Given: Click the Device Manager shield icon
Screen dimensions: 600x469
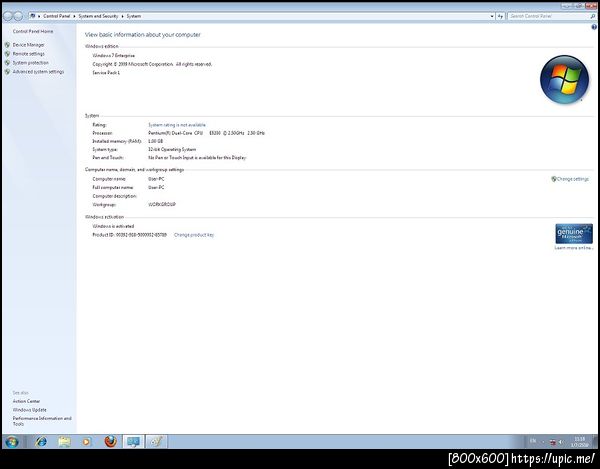Looking at the screenshot, I should click(x=7, y=45).
